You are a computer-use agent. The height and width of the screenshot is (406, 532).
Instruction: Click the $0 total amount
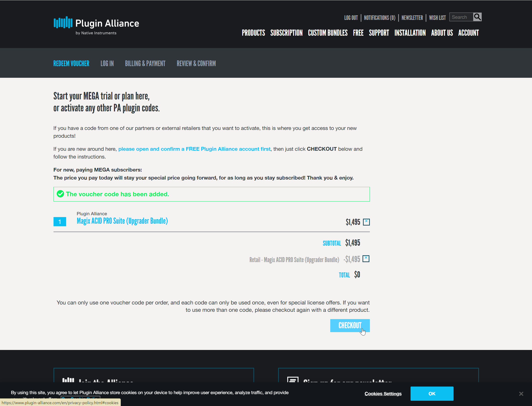357,274
